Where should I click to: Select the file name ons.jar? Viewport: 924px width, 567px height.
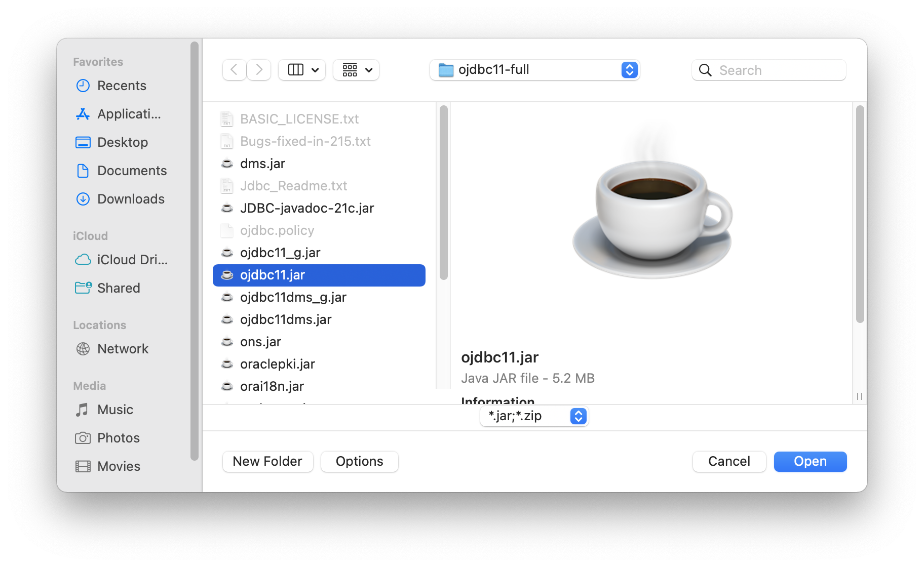point(260,342)
